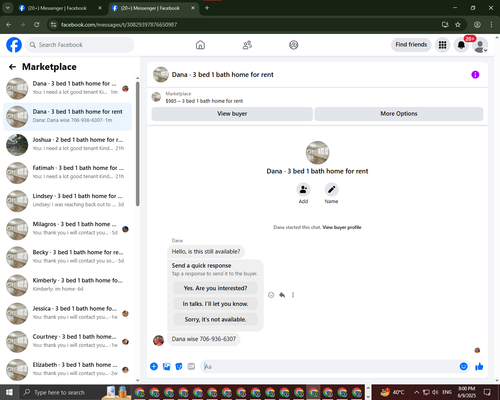500x400 pixels.
Task: Switch to the first Messenger browser tab
Action: tap(60, 8)
